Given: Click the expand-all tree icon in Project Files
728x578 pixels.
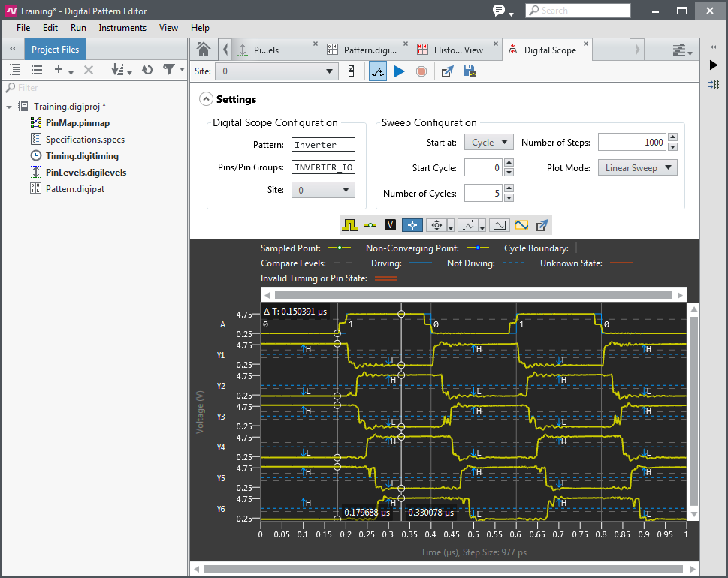Looking at the screenshot, I should pos(15,70).
